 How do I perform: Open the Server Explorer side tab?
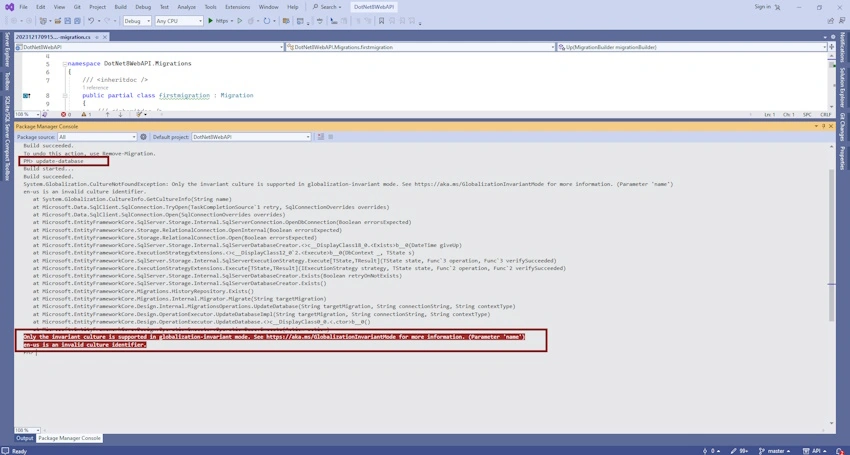coord(7,49)
